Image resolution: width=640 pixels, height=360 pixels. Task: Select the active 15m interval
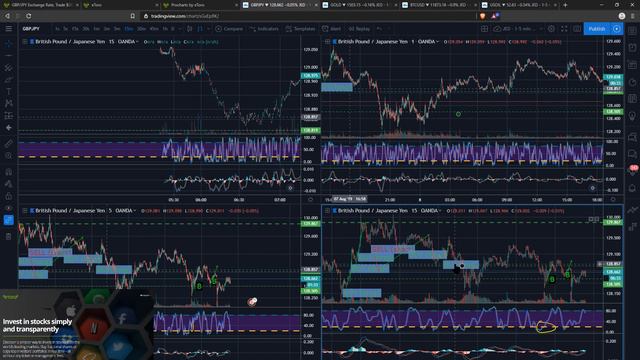tap(129, 29)
